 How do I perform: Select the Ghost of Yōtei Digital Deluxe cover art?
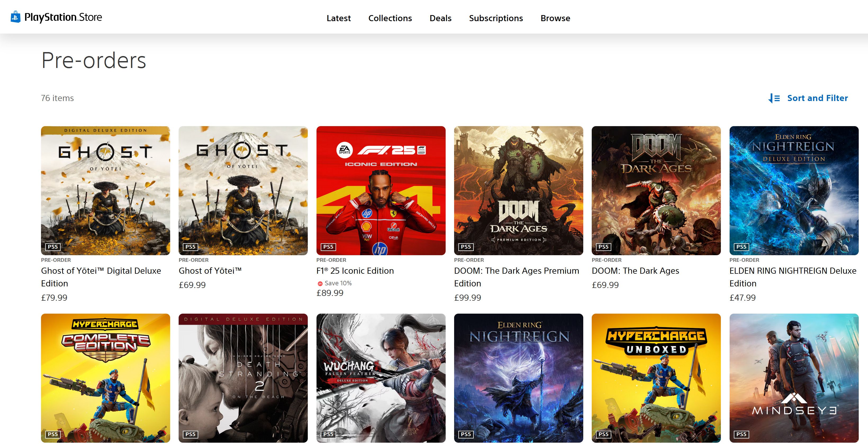[x=106, y=190]
